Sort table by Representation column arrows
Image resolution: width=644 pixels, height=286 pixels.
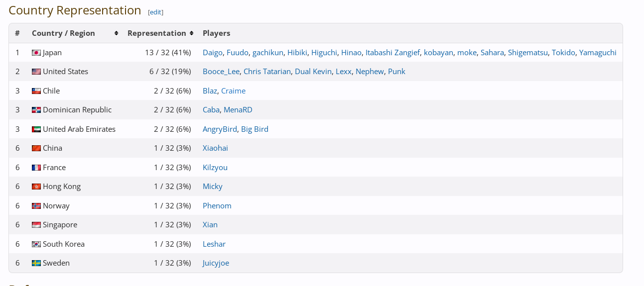tap(191, 33)
